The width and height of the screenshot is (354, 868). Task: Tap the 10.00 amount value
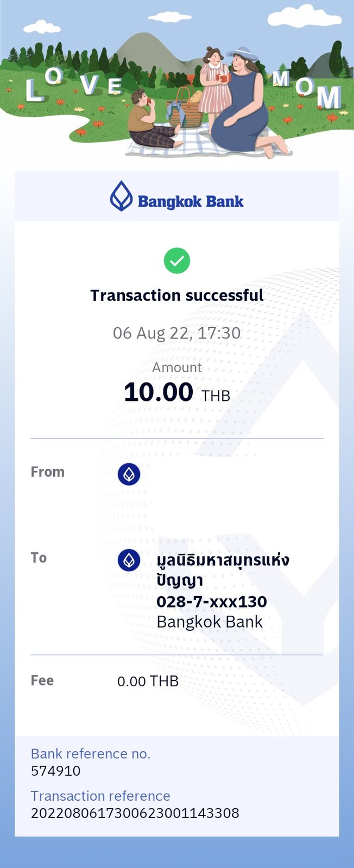(x=159, y=392)
